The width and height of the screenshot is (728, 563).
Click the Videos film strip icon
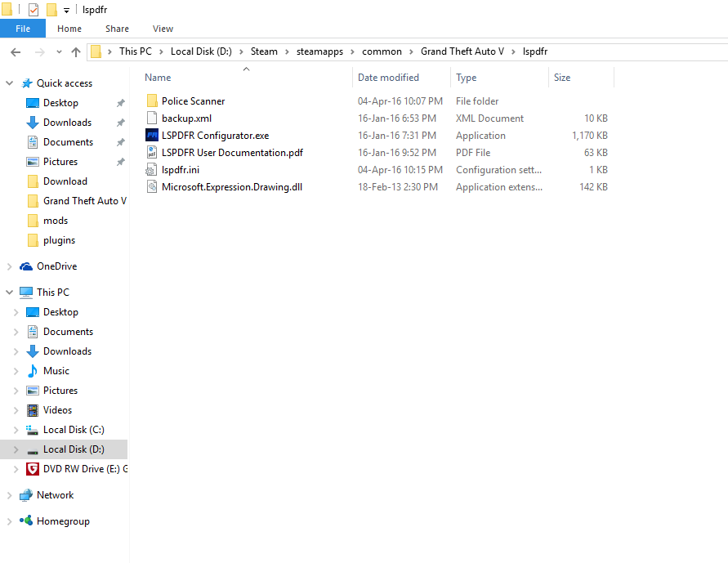coord(33,410)
